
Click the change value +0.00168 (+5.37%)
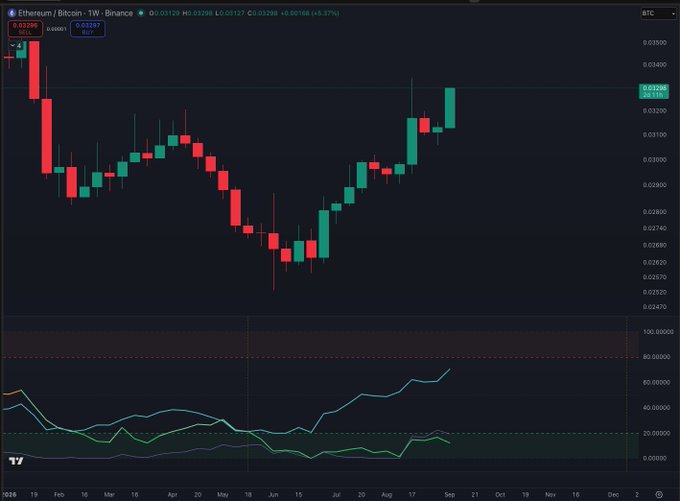click(x=310, y=13)
